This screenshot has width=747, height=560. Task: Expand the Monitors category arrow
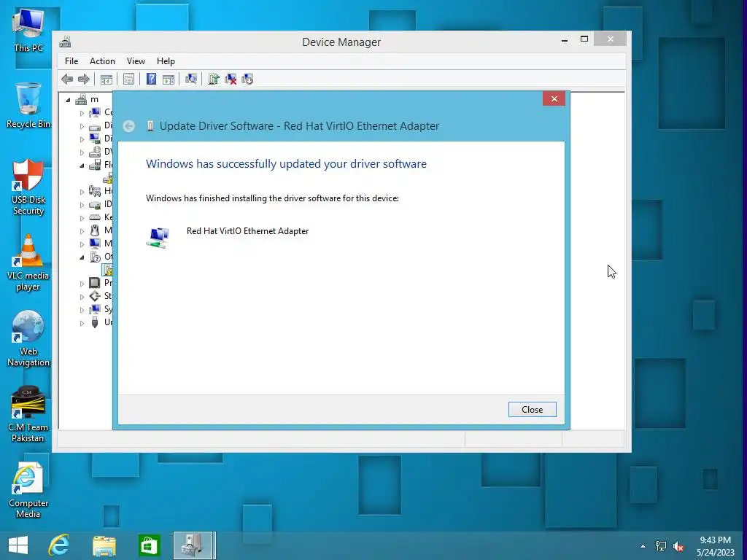[x=82, y=244]
